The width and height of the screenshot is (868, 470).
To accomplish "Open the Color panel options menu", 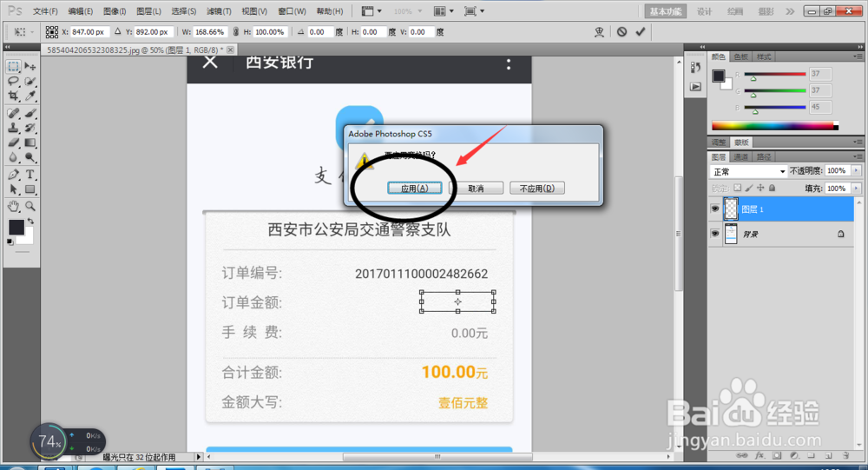I will tap(857, 56).
